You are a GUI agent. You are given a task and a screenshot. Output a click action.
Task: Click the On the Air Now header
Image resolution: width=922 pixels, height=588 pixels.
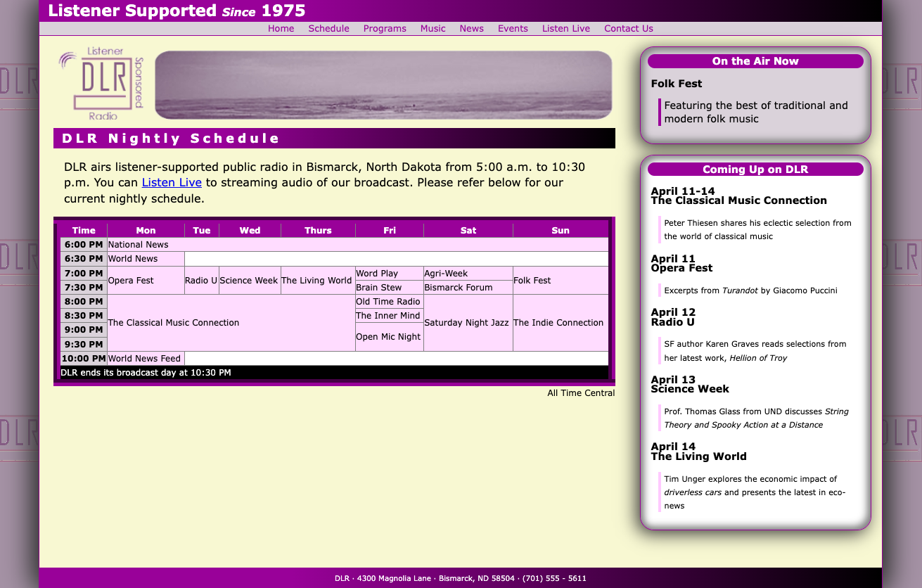[x=755, y=61]
